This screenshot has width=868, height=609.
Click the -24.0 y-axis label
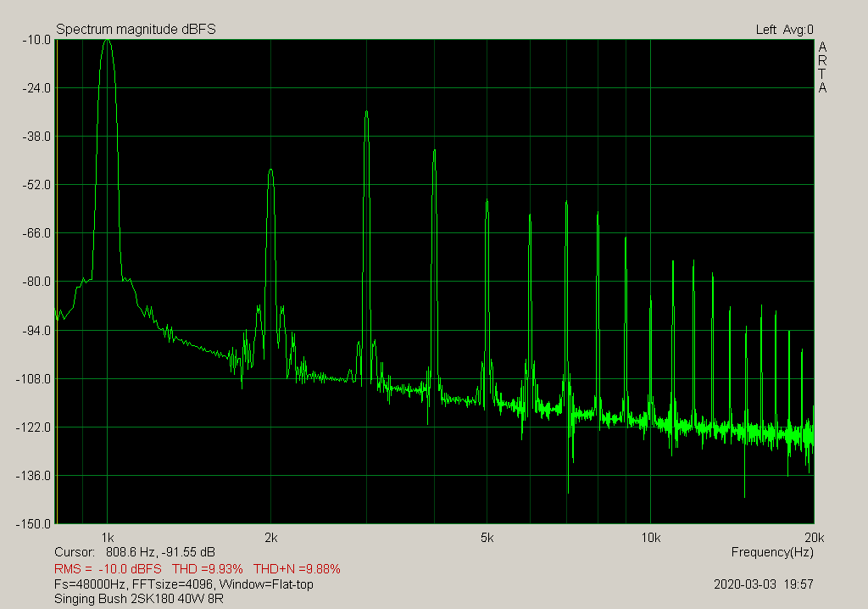pos(36,88)
